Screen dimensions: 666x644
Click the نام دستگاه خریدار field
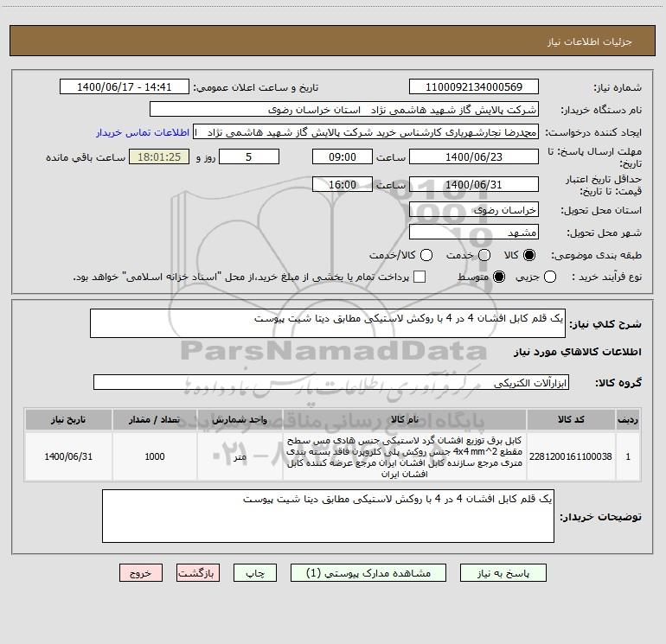click(x=344, y=109)
